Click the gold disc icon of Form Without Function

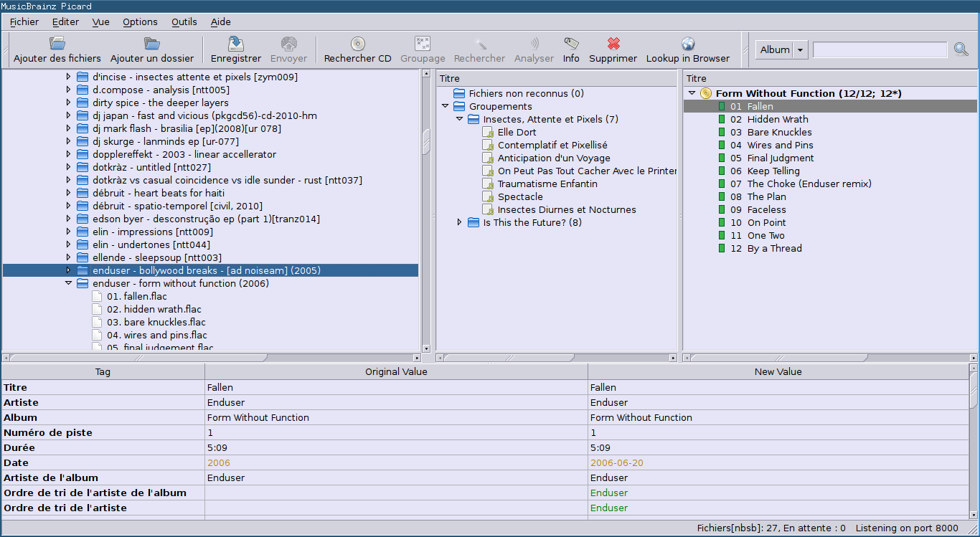click(x=706, y=93)
